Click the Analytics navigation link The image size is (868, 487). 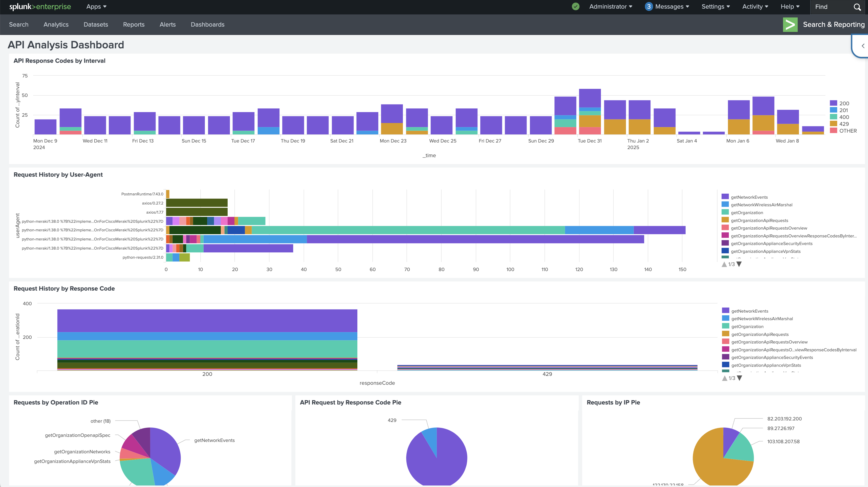56,24
